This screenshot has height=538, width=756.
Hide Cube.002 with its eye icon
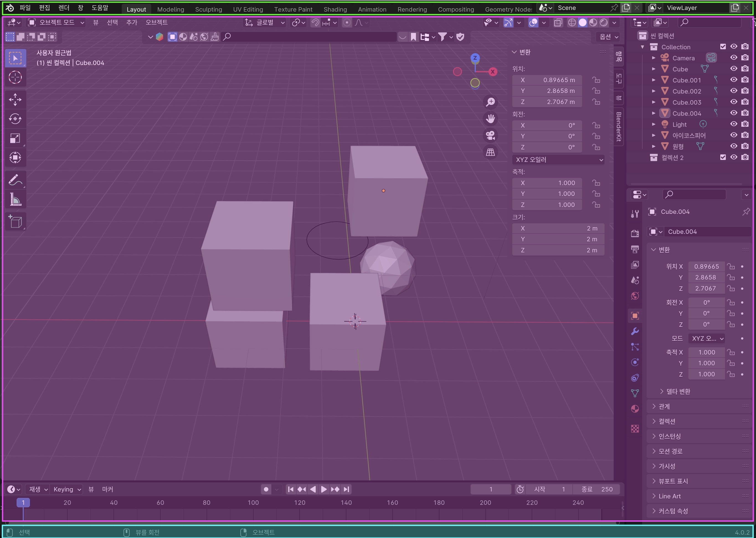(734, 91)
